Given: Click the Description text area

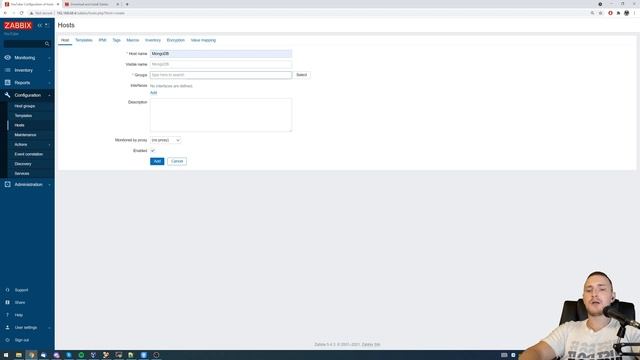Looking at the screenshot, I should [x=221, y=115].
